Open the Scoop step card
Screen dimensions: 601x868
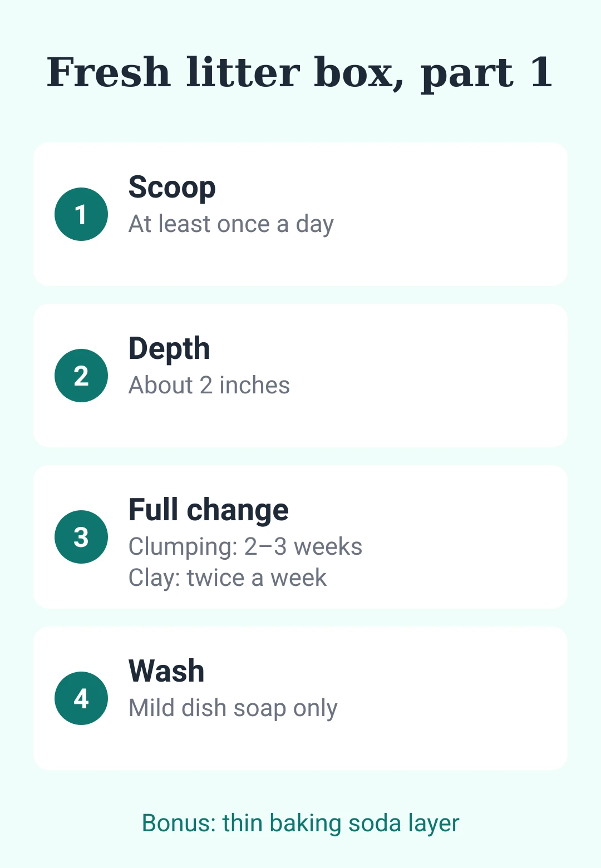pyautogui.click(x=300, y=214)
